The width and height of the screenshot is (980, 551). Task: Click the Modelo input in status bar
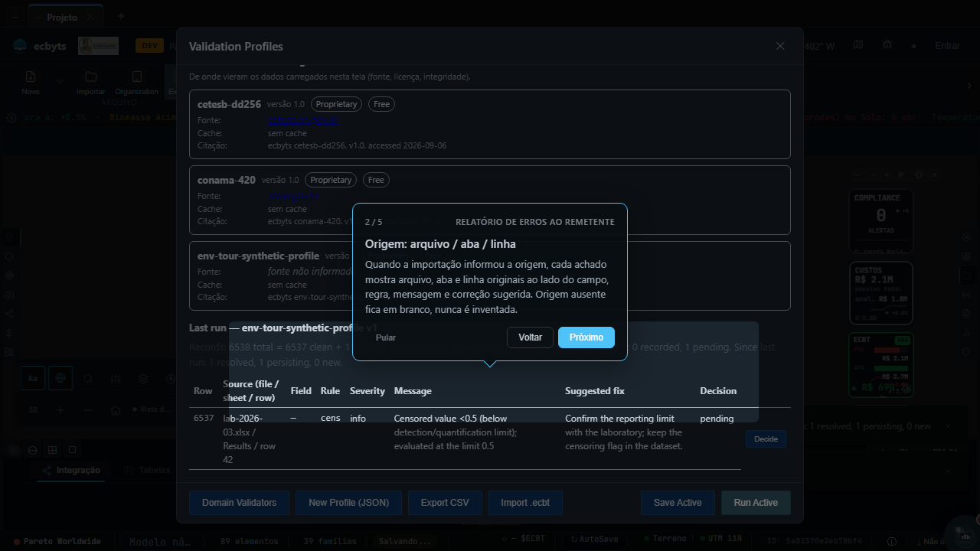[x=163, y=542]
